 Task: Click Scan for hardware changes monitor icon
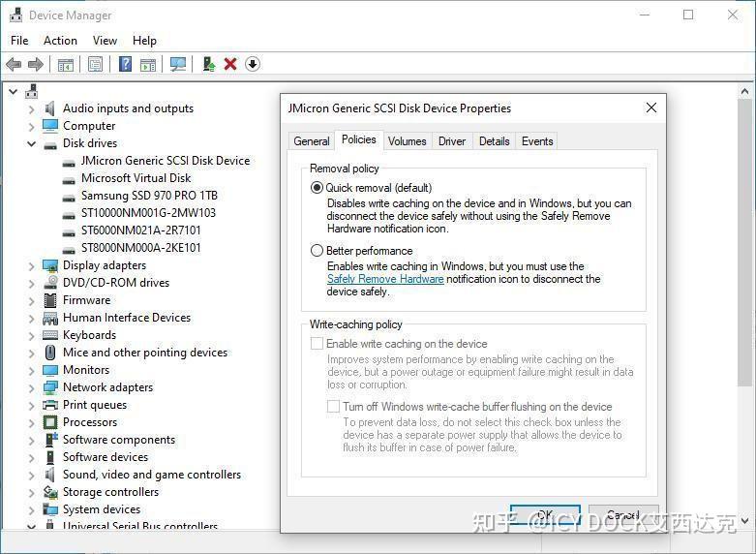click(178, 64)
